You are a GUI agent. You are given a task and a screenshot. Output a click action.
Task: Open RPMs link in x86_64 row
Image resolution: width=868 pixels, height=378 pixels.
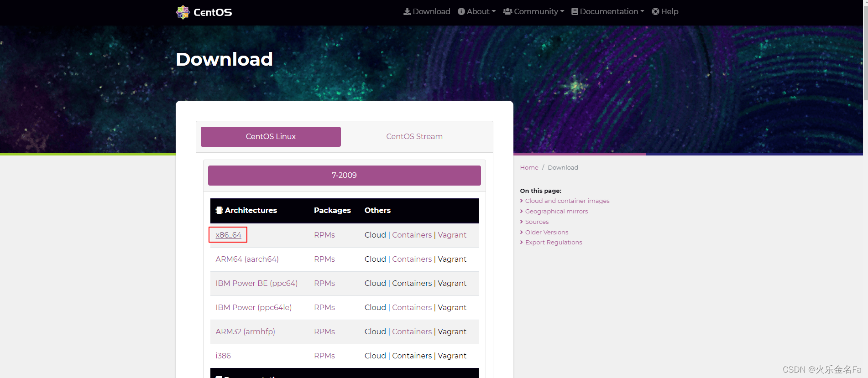point(324,235)
